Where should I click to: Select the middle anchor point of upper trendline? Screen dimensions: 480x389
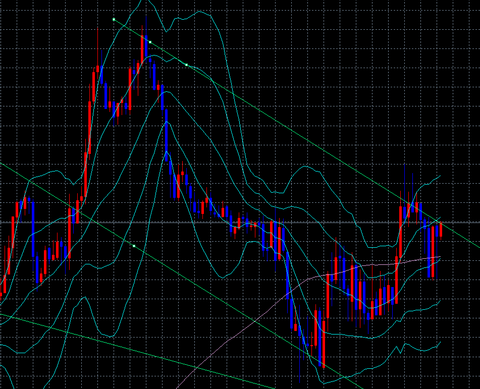pos(150,42)
